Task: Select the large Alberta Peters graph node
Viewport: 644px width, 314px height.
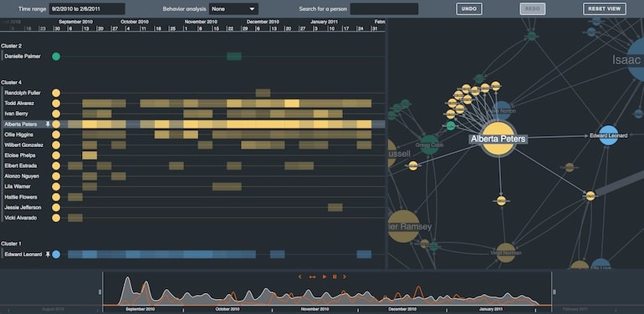Action: click(498, 139)
